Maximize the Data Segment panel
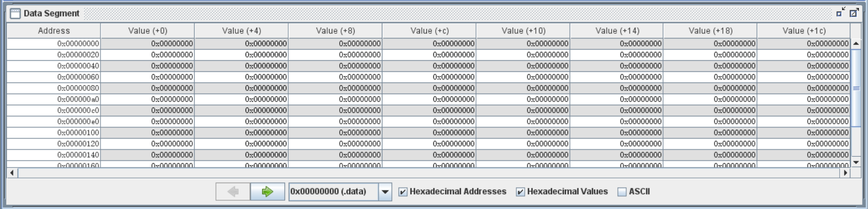Image resolution: width=868 pixels, height=209 pixels. coord(854,13)
